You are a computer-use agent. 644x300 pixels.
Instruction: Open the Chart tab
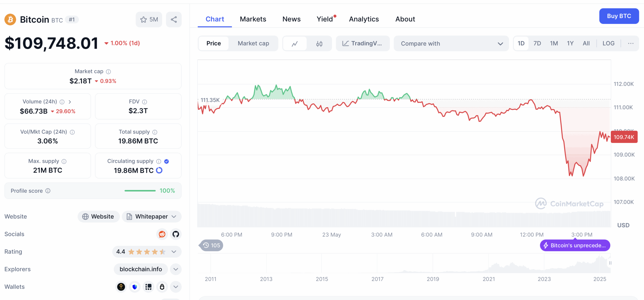tap(215, 19)
